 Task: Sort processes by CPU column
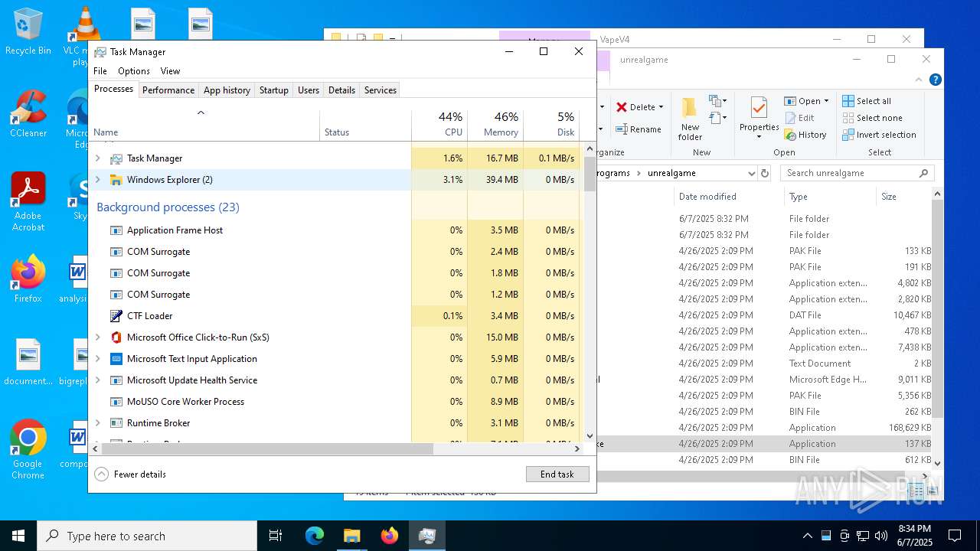439,125
